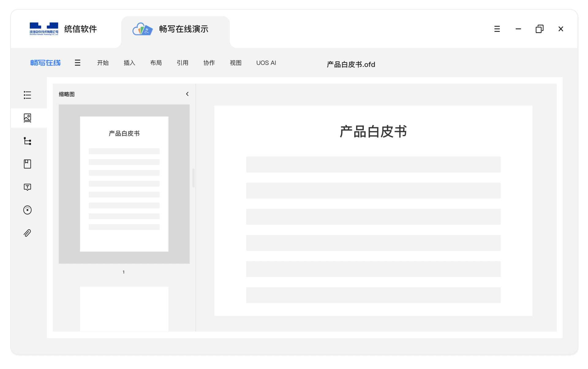Click the 统信软件 title text
This screenshot has width=588, height=369.
tap(81, 29)
